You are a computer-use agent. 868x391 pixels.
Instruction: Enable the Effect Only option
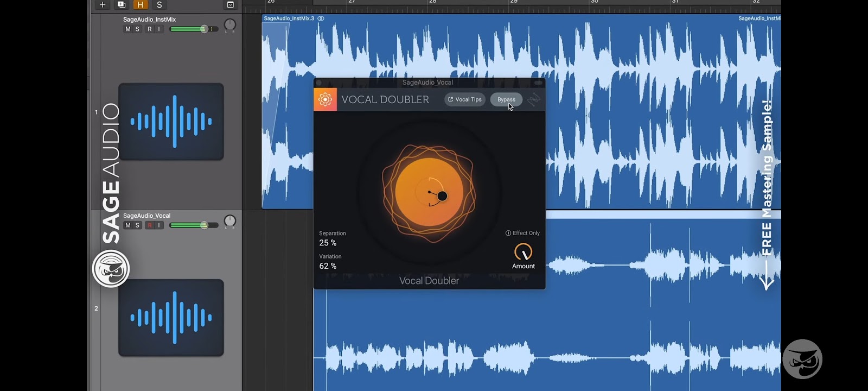coord(522,233)
